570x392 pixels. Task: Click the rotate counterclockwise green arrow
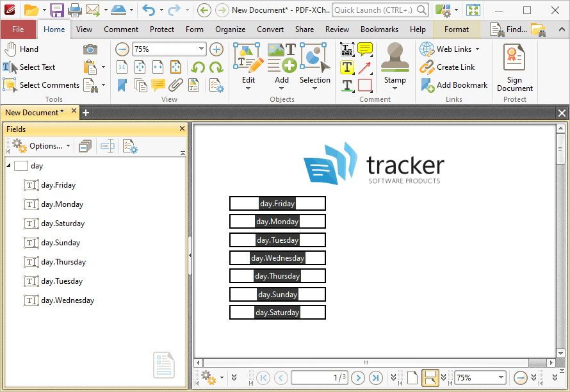(198, 67)
